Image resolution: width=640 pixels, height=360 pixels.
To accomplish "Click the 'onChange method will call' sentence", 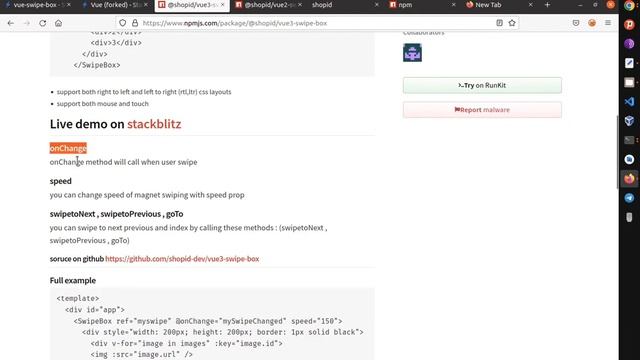I will click(x=123, y=162).
